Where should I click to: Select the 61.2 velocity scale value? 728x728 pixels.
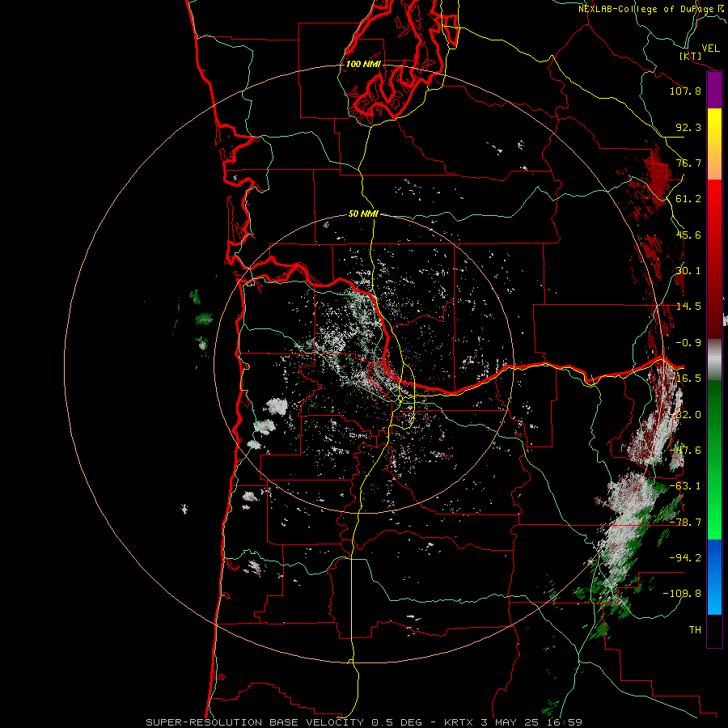click(x=688, y=199)
